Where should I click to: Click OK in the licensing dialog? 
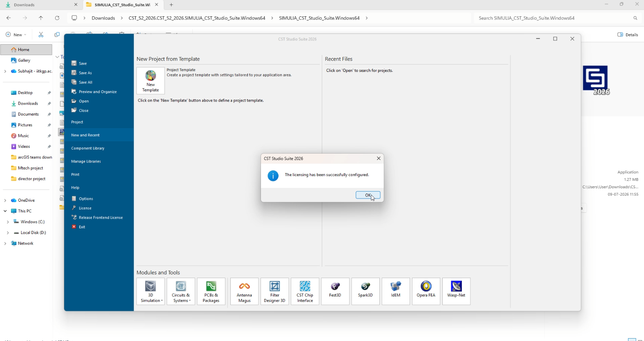(368, 195)
